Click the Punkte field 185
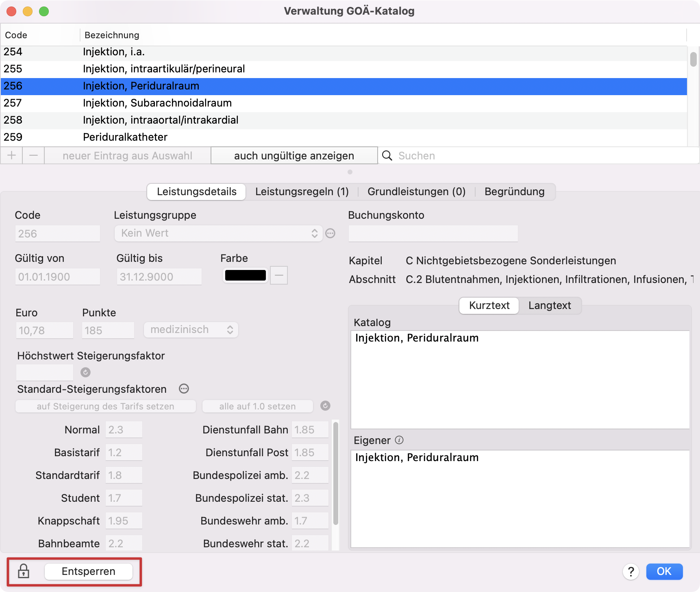Viewport: 700px width, 592px height. pyautogui.click(x=108, y=330)
